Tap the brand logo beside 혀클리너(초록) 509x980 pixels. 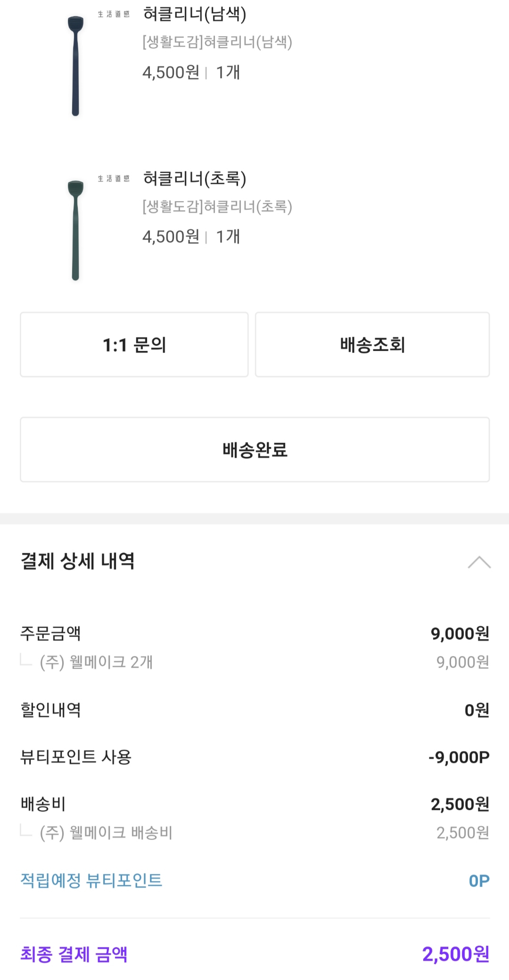click(114, 179)
